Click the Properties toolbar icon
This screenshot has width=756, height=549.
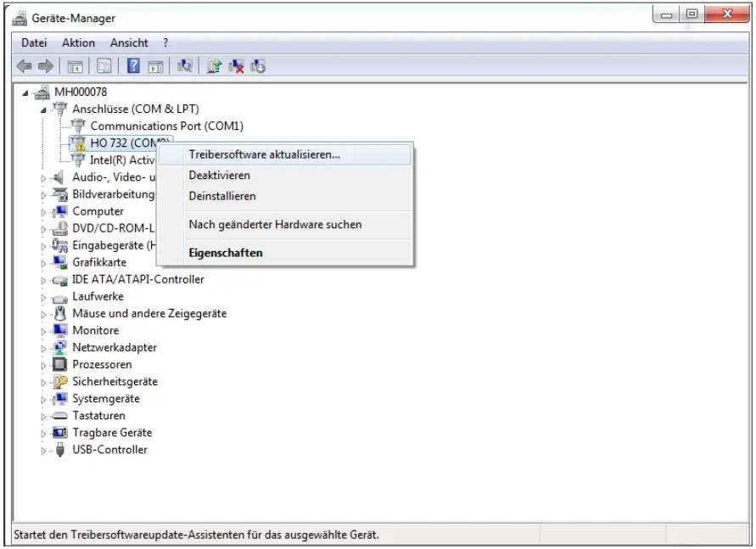point(104,66)
